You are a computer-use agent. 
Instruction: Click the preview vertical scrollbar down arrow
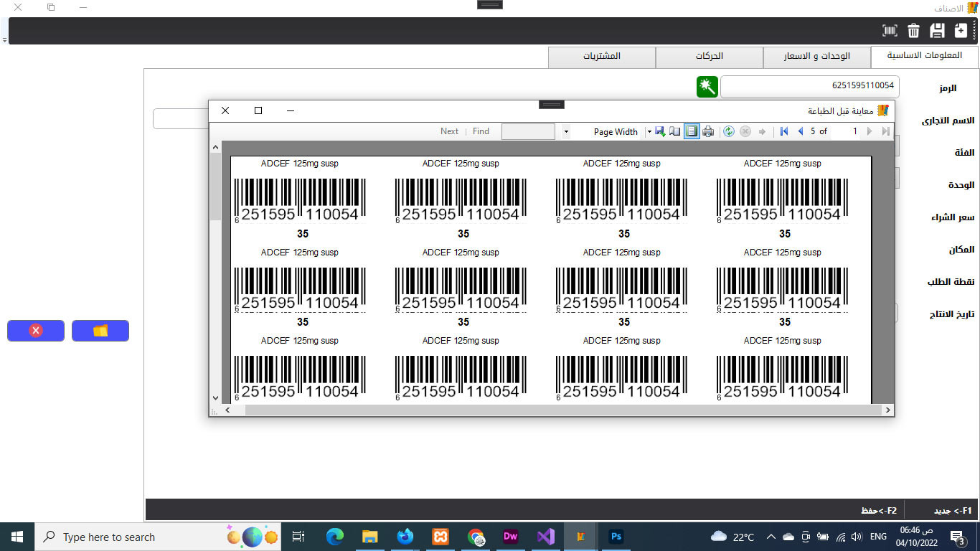[216, 397]
